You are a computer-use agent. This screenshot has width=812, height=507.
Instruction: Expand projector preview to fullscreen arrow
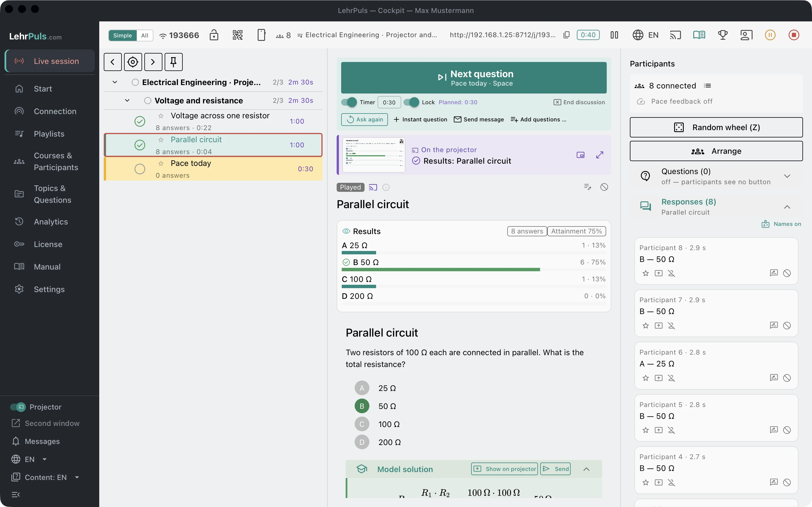[x=600, y=155]
